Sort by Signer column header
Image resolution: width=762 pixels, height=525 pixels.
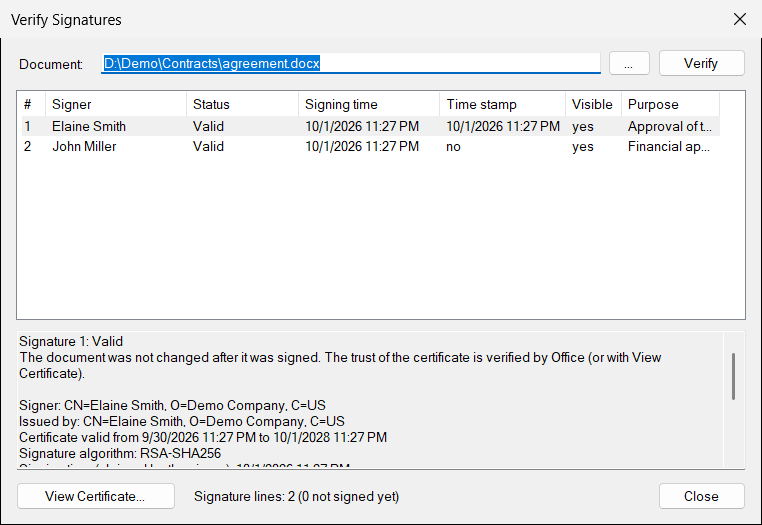(x=116, y=104)
